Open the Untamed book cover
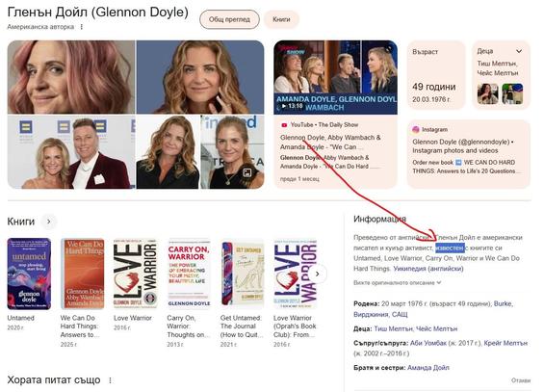 pos(29,274)
